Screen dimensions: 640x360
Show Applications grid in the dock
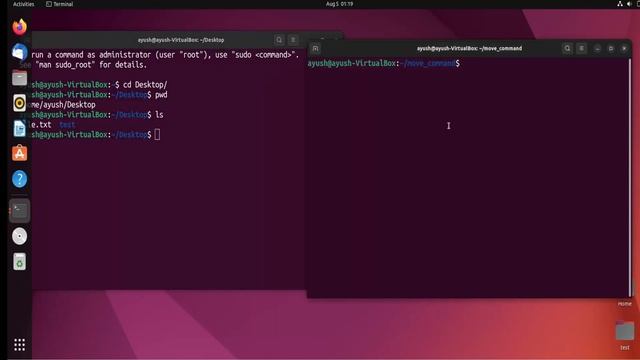(19, 344)
